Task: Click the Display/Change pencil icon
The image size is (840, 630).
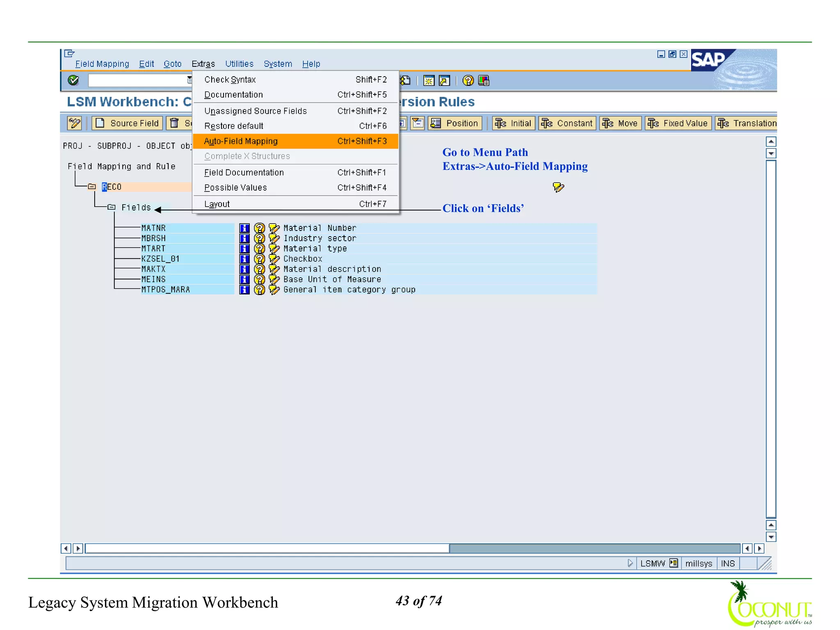Action: 75,123
